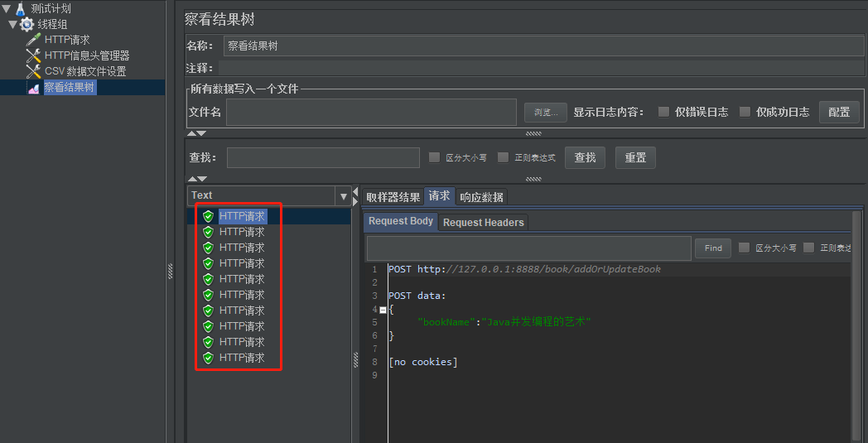This screenshot has height=443, width=868.
Task: Select the Request Body tab
Action: pos(401,222)
